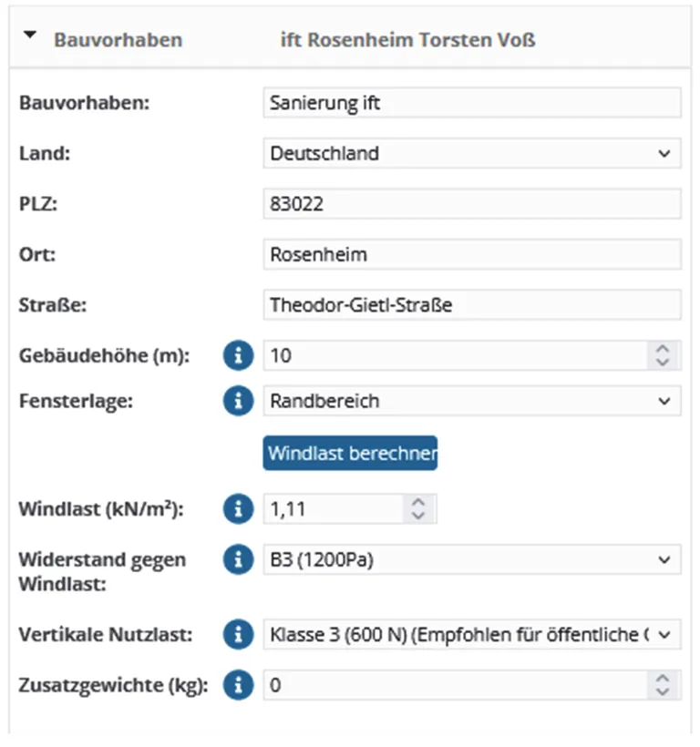Click into the Ort text field
This screenshot has width=700, height=747.
coord(471,255)
